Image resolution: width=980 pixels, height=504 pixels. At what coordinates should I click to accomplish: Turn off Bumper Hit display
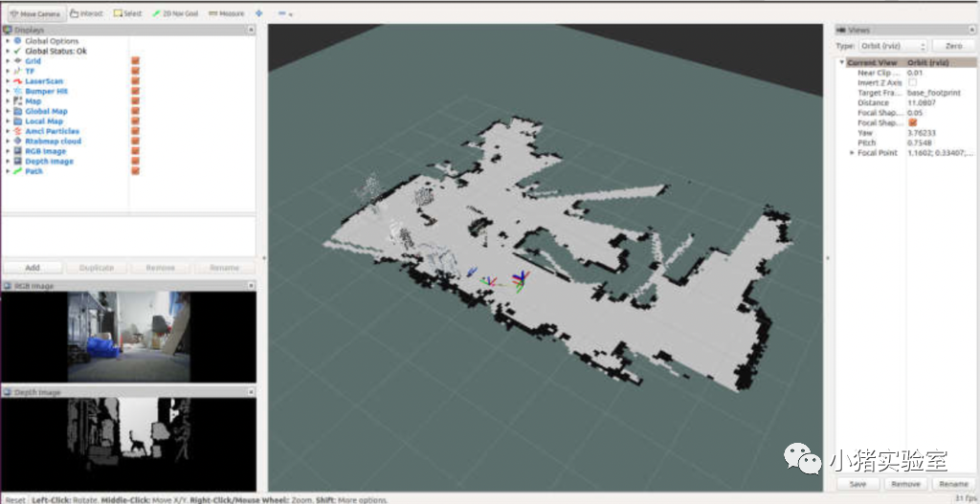(x=135, y=91)
